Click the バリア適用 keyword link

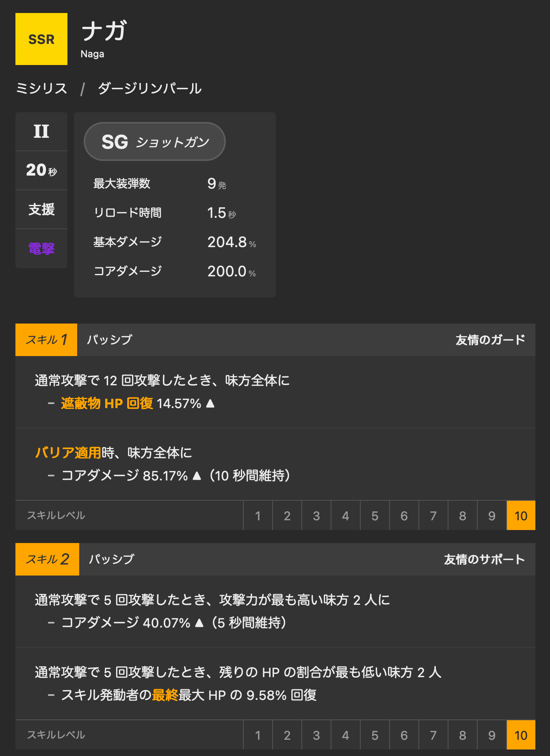[68, 452]
